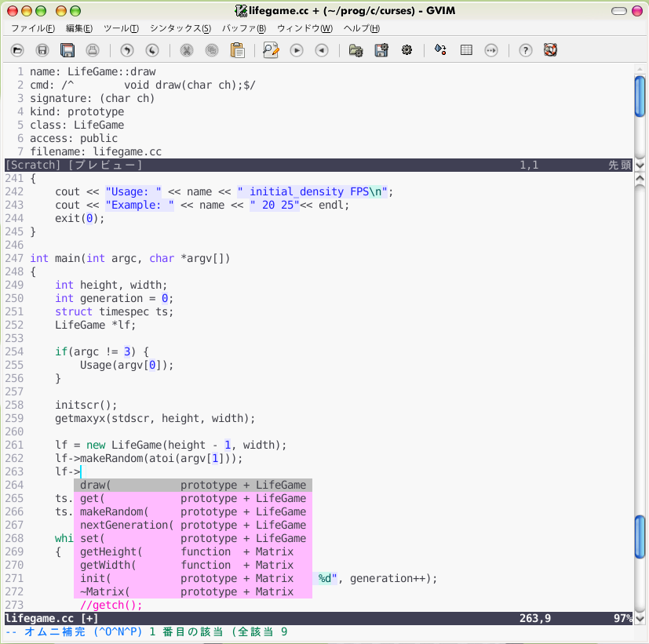
Task: Click 'getmaxyx(stdscr, height, width);' line
Action: point(155,418)
